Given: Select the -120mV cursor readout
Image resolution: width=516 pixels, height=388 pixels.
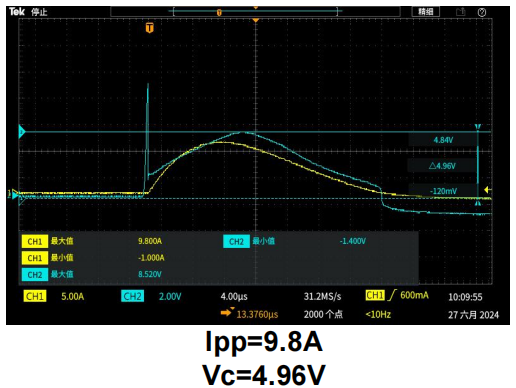Looking at the screenshot, I should pos(443,191).
